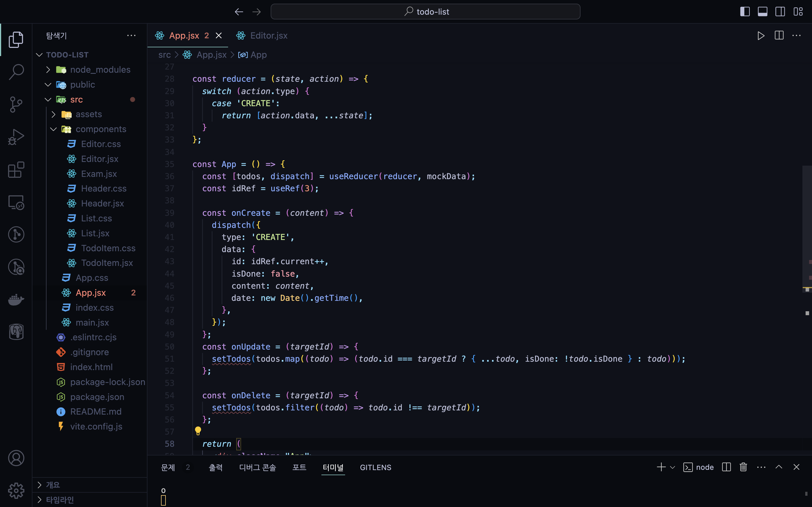Click the Run code play button

click(761, 35)
